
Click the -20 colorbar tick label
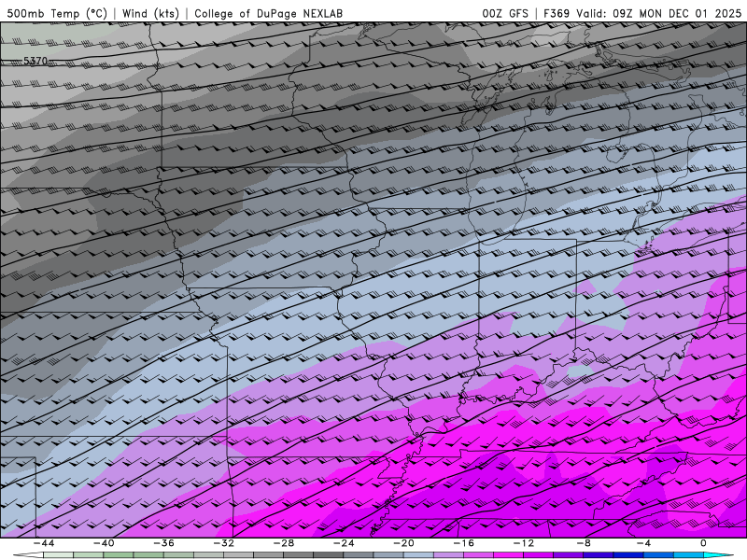(x=403, y=543)
